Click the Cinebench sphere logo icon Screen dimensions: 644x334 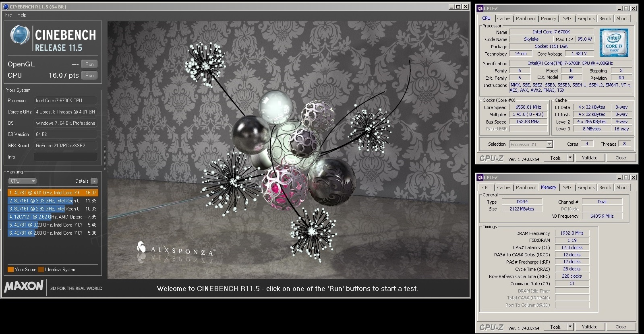pos(20,35)
